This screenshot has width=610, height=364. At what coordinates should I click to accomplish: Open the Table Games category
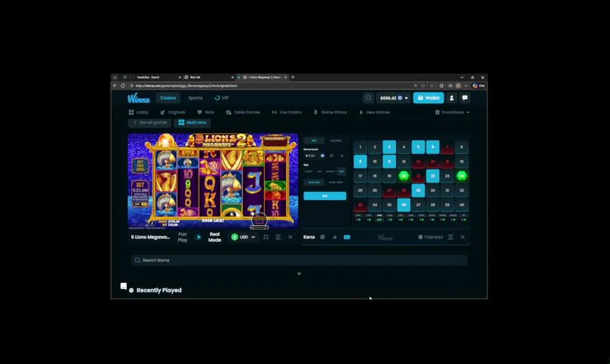point(243,112)
